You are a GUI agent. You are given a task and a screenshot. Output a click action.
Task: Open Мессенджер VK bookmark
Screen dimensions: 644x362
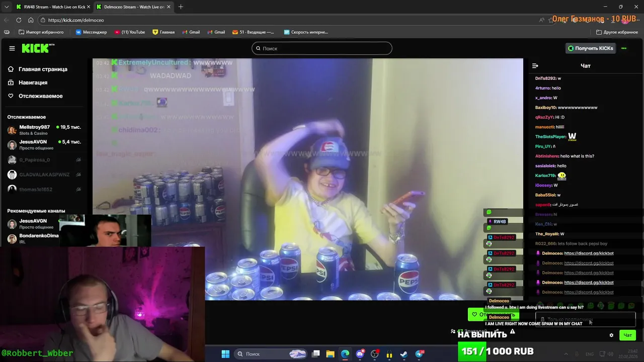91,32
